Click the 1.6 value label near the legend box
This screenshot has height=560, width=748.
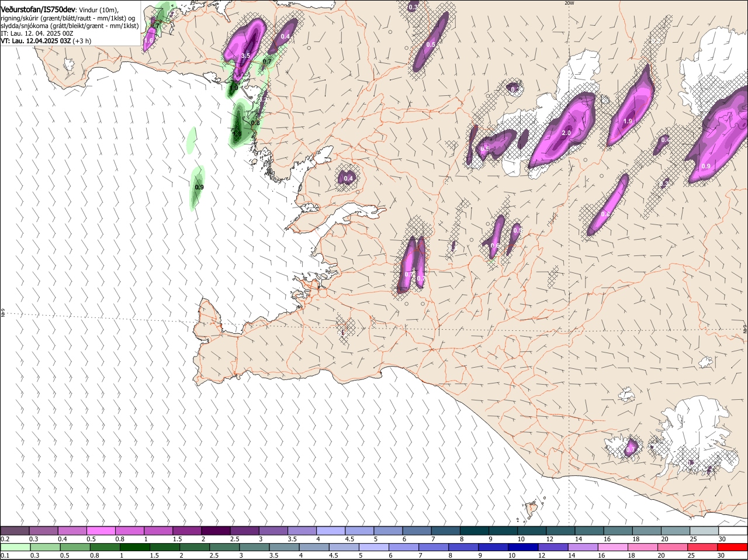[x=148, y=40]
